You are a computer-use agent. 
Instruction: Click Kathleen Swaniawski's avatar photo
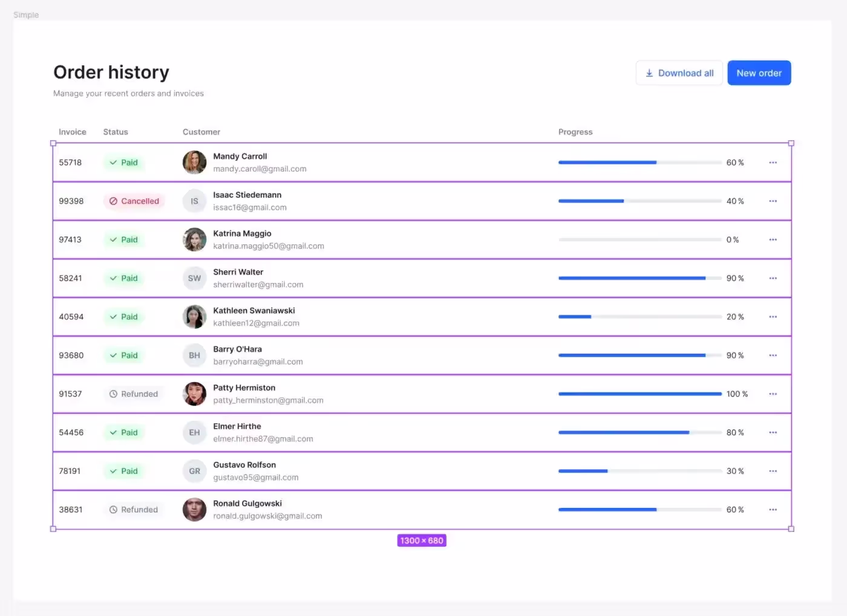[x=194, y=317]
